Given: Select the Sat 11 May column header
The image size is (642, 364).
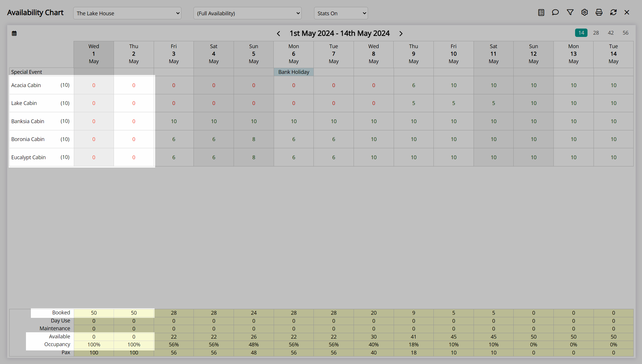Looking at the screenshot, I should click(x=493, y=54).
